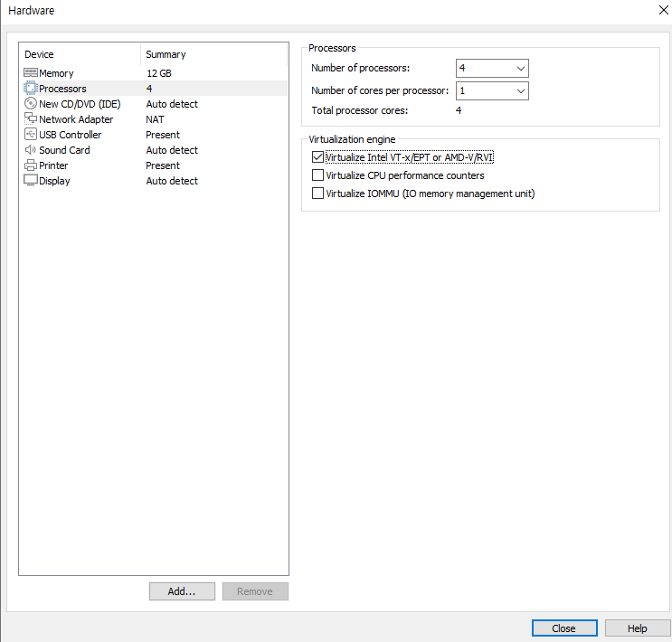This screenshot has height=642, width=672.
Task: Enable Virtualize CPU performance counters
Action: click(317, 175)
